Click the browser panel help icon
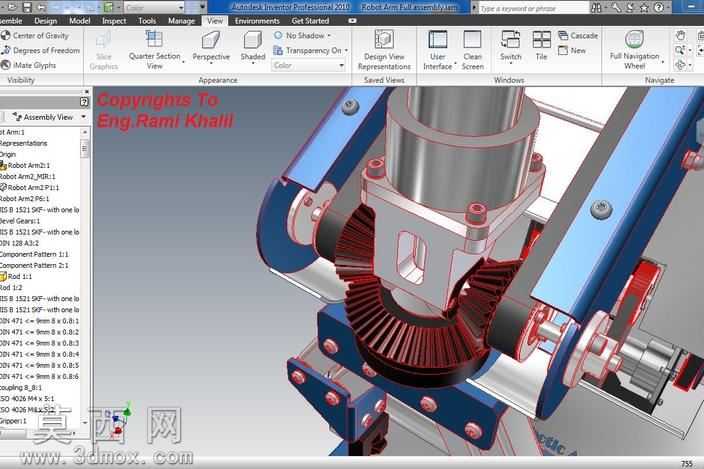The image size is (704, 469). [x=84, y=102]
